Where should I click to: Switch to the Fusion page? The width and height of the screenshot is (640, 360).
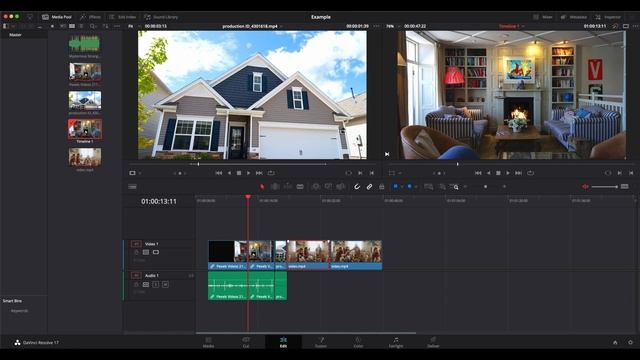(x=321, y=342)
